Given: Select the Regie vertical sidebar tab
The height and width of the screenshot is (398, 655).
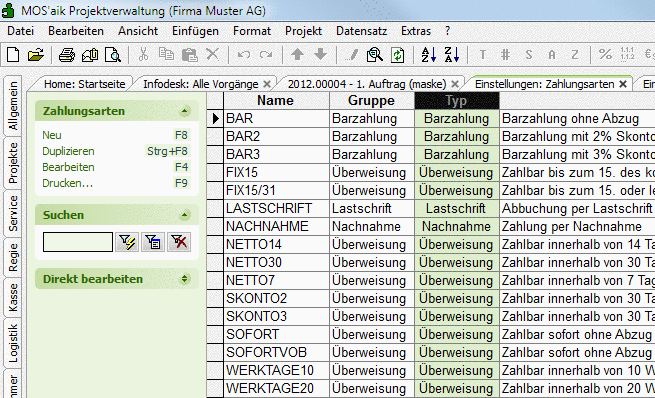Looking at the screenshot, I should [13, 257].
